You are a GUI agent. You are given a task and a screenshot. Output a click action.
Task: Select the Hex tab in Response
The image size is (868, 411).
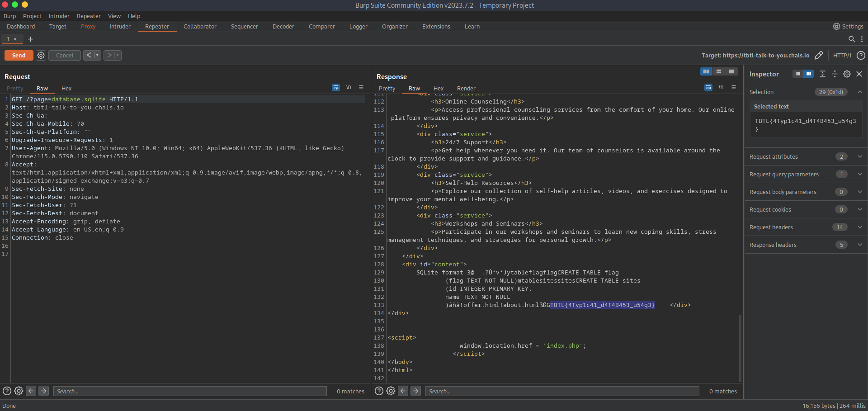(x=439, y=89)
